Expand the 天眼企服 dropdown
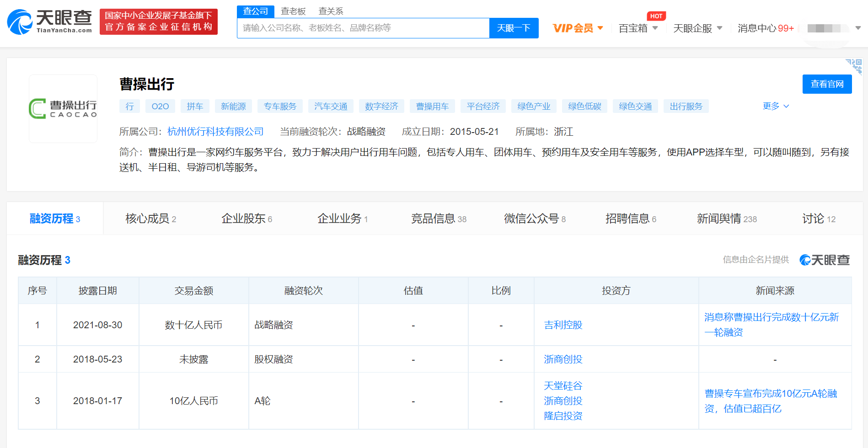 (697, 28)
